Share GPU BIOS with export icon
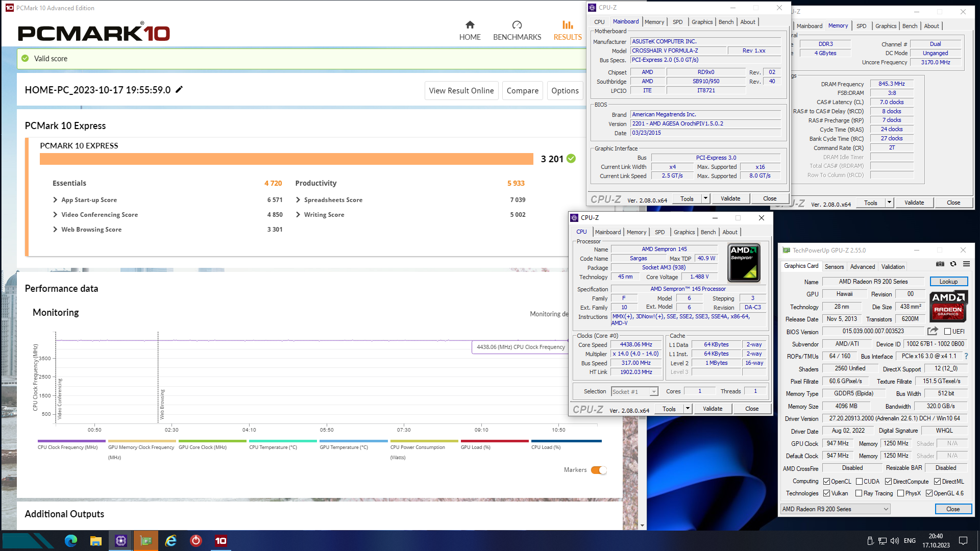Viewport: 980px width, 551px height. pos(933,331)
